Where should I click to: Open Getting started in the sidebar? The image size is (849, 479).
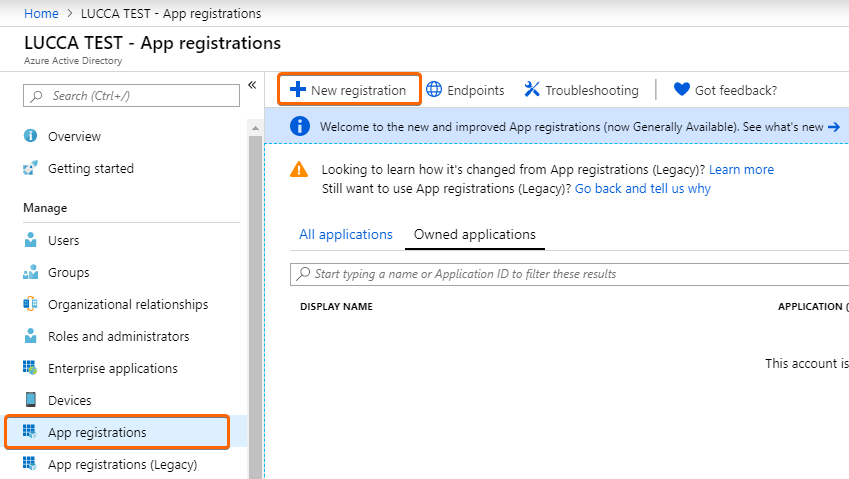click(x=90, y=168)
